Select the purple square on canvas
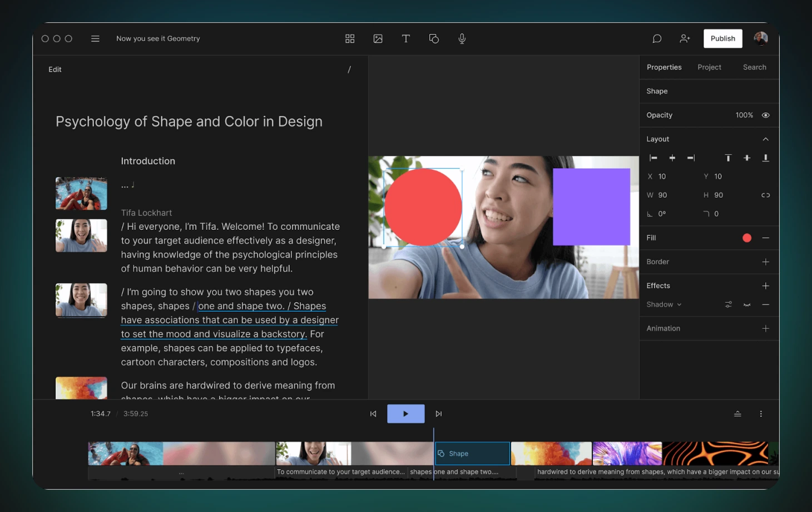This screenshot has height=512, width=812. [x=591, y=207]
